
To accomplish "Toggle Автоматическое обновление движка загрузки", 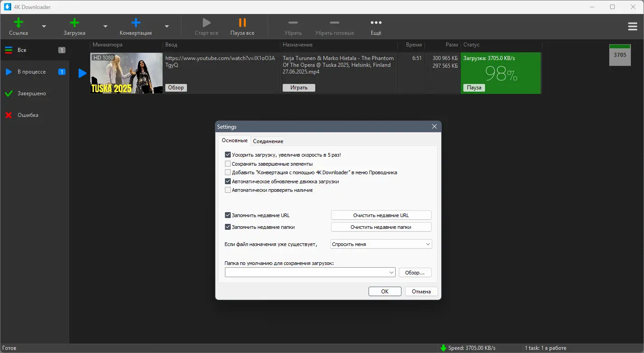I will pyautogui.click(x=228, y=181).
